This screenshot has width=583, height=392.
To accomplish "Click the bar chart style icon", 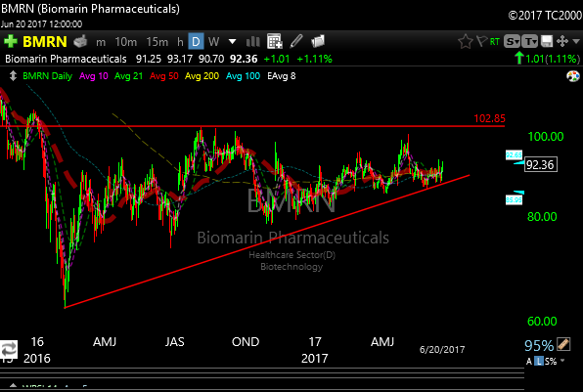I will (252, 41).
